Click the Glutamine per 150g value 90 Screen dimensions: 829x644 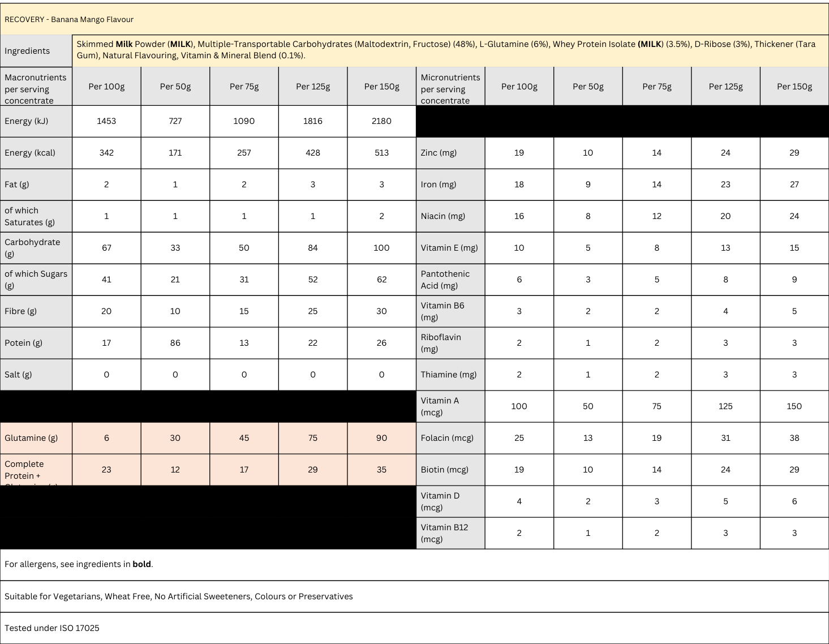(x=381, y=438)
